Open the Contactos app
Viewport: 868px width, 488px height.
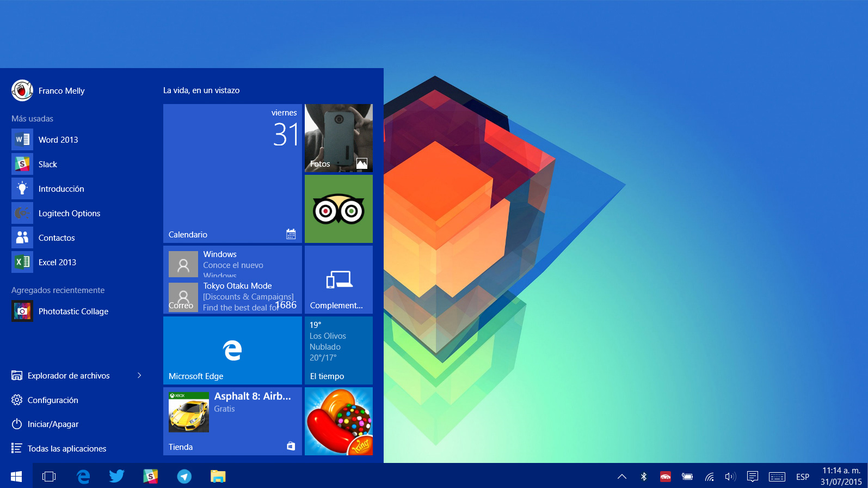(x=76, y=237)
